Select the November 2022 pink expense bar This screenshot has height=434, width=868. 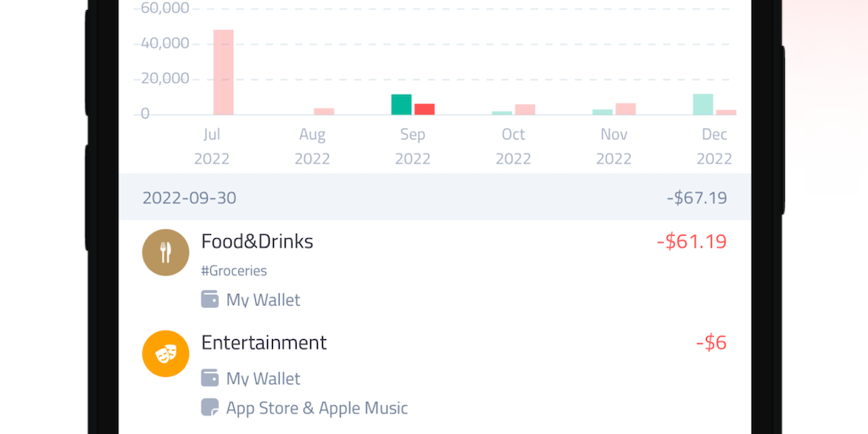(626, 108)
